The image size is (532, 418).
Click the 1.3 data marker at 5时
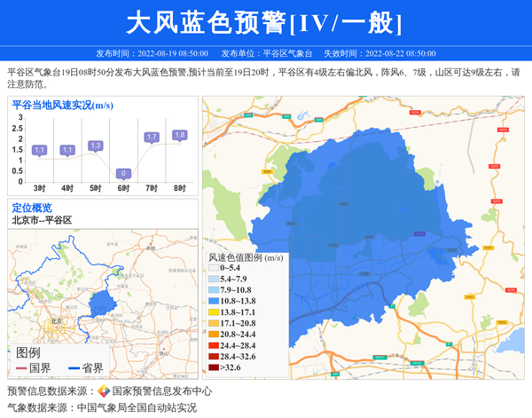pos(95,146)
